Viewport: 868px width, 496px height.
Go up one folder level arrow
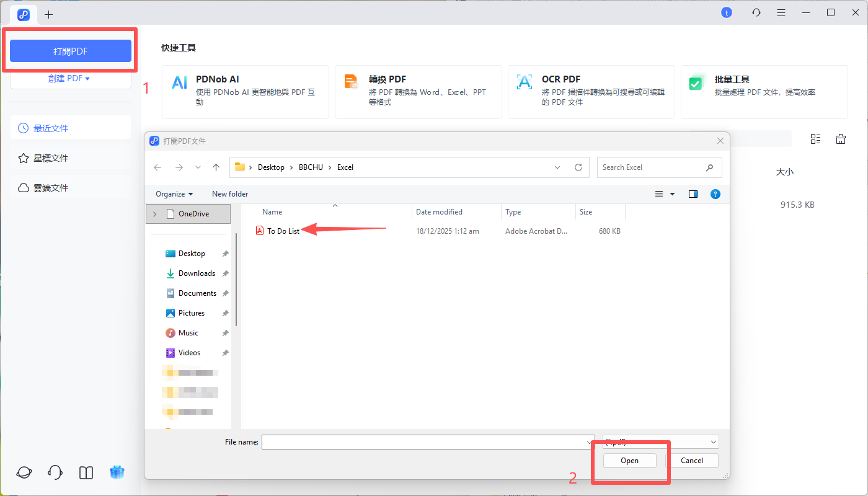tap(216, 167)
